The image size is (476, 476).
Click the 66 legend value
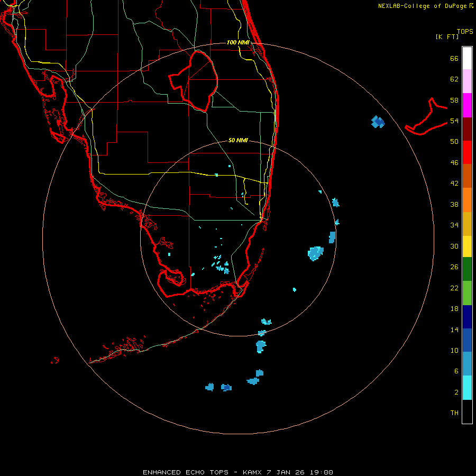coord(454,58)
